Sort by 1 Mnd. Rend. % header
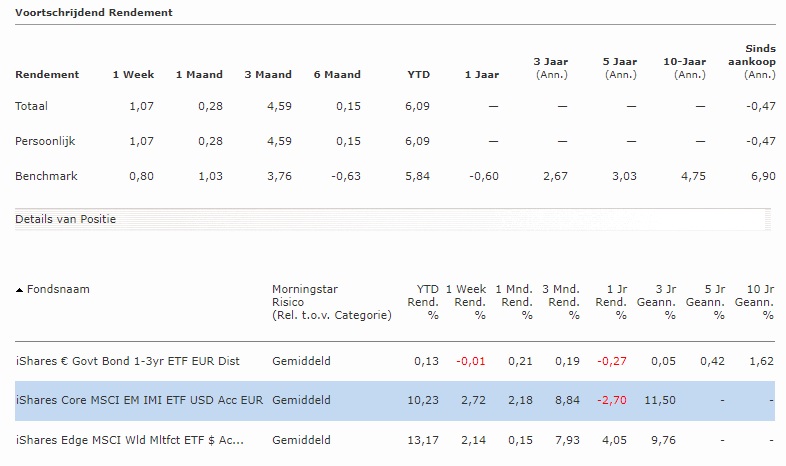 pos(514,302)
